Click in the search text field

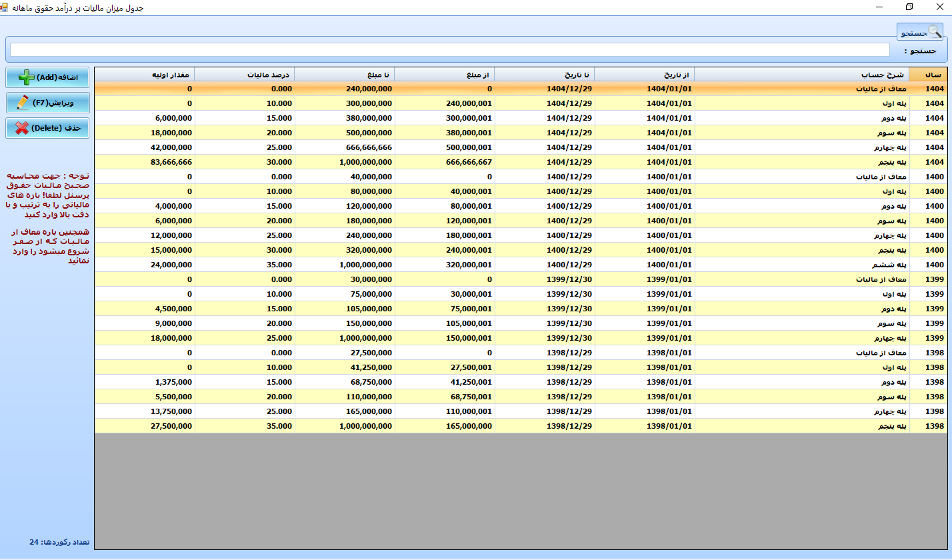click(449, 50)
